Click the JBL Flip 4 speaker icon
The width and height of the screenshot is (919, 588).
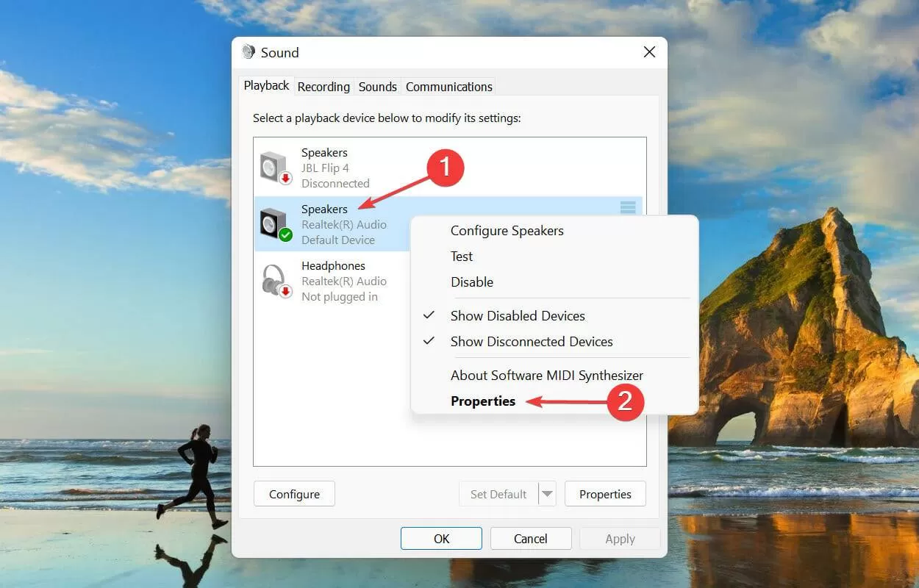pyautogui.click(x=276, y=168)
